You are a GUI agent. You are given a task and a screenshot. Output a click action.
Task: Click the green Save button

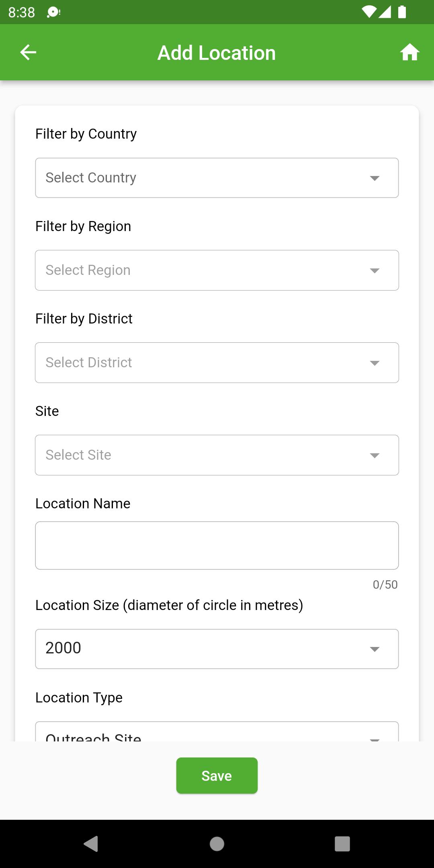[x=217, y=776]
